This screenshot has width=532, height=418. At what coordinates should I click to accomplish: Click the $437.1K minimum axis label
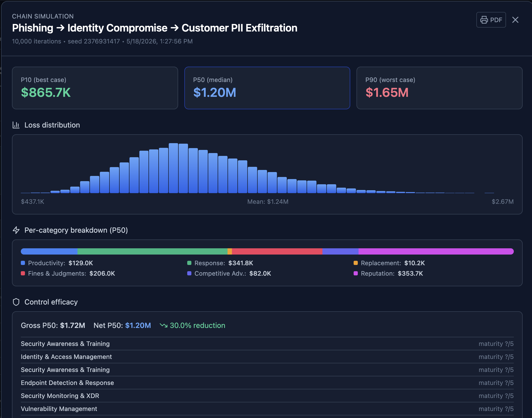point(33,202)
